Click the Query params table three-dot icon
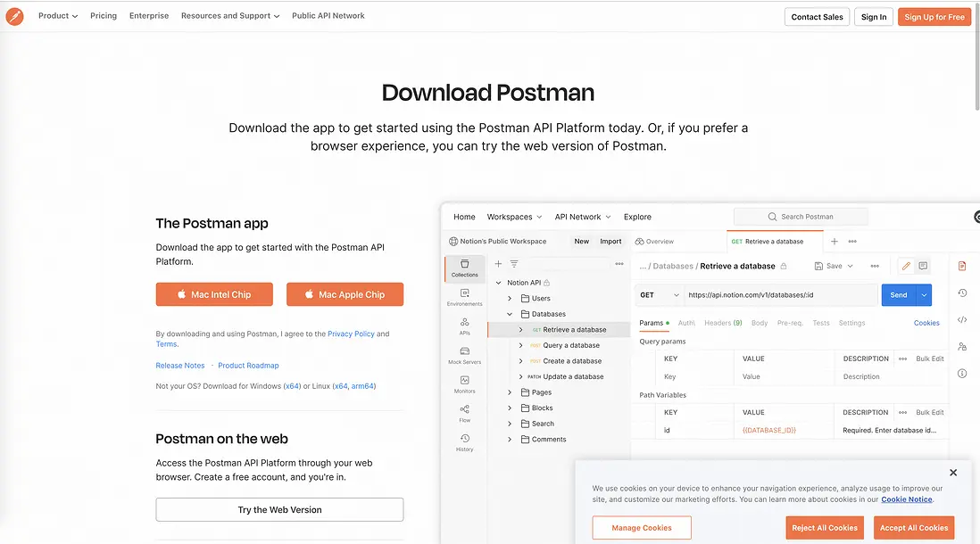Viewport: 980px width, 544px height. [902, 359]
